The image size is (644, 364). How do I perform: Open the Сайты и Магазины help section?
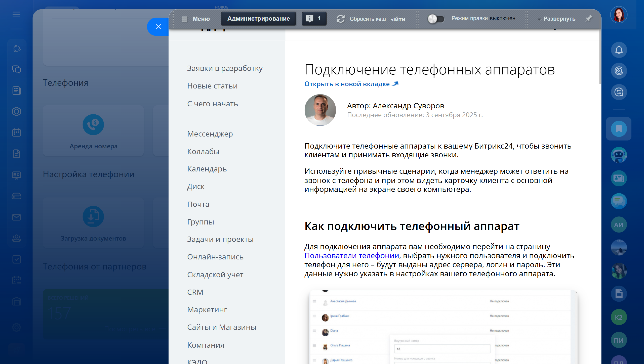coord(222,327)
